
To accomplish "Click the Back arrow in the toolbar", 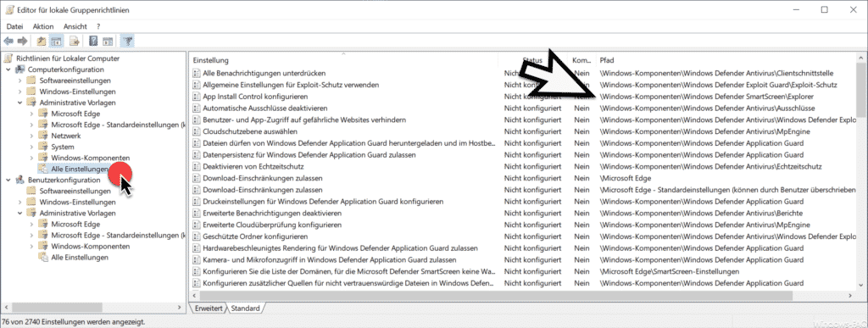I will click(8, 41).
